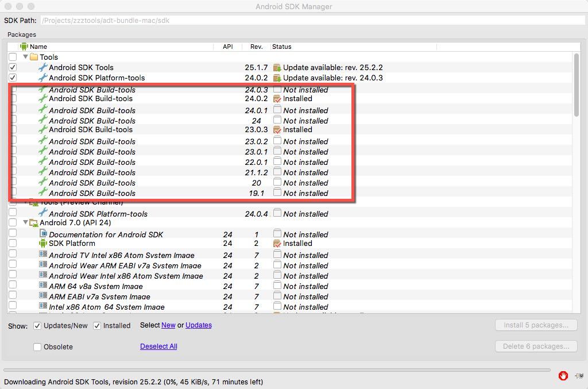Click the wrench icon for Android SDK Tools
The image size is (588, 389).
pyautogui.click(x=42, y=67)
